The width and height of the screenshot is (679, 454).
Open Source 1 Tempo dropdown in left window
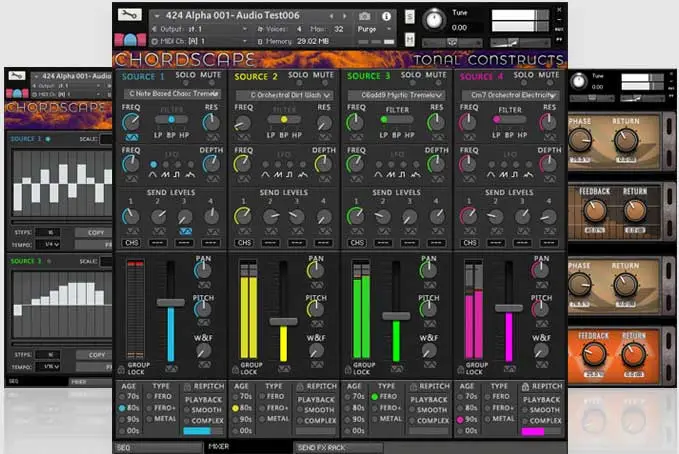tap(48, 245)
